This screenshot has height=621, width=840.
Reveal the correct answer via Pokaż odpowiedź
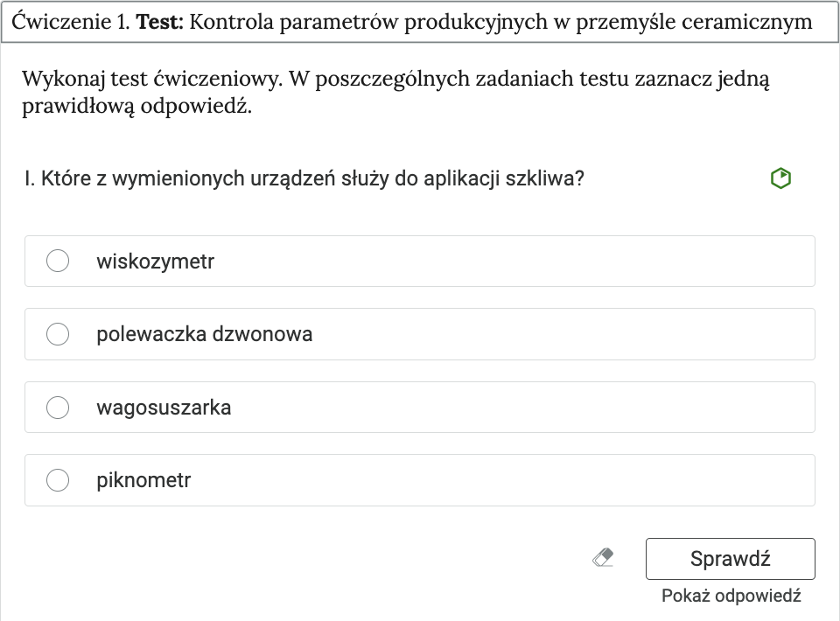tap(730, 595)
